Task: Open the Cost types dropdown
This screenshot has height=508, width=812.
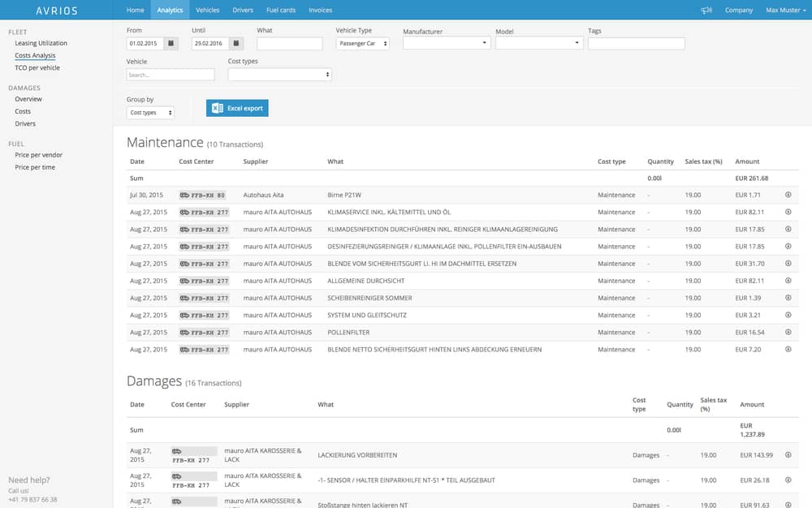Action: (x=279, y=75)
